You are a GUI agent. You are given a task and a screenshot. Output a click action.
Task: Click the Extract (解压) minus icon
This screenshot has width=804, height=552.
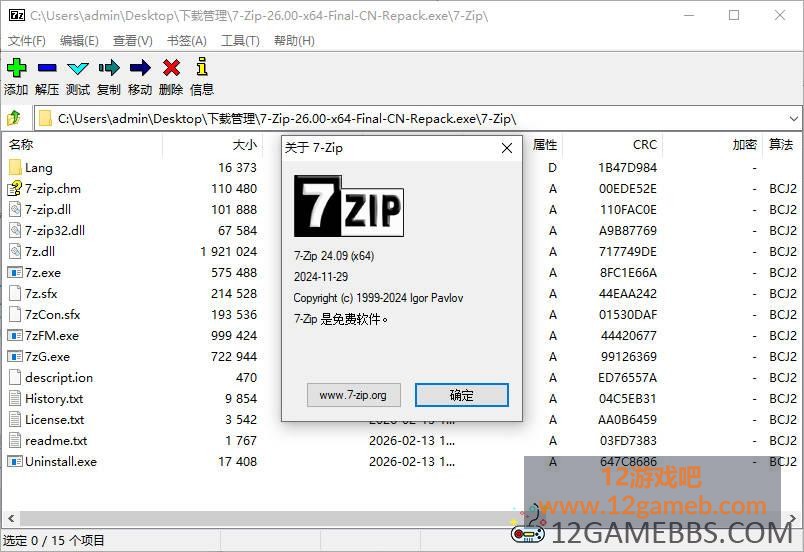coord(47,67)
